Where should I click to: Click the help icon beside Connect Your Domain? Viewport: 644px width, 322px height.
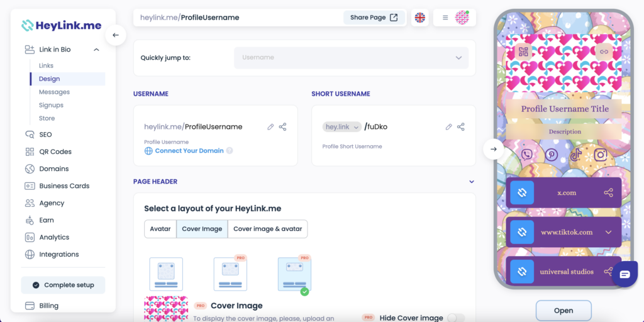tap(230, 151)
